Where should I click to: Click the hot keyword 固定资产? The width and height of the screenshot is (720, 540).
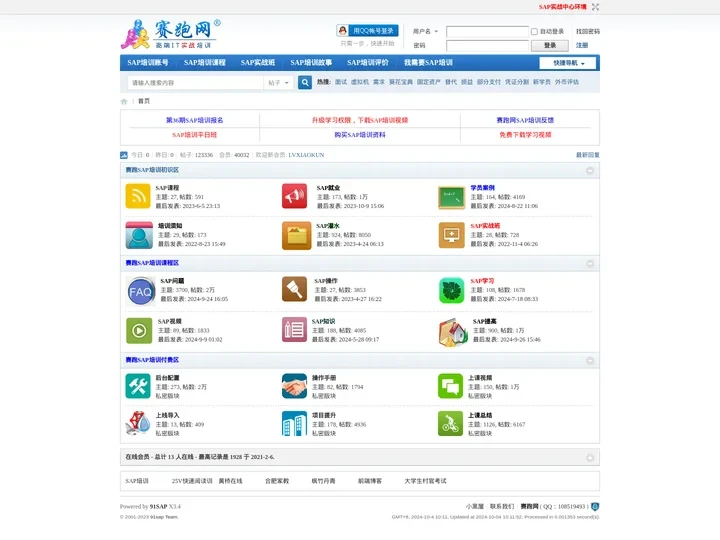(428, 82)
